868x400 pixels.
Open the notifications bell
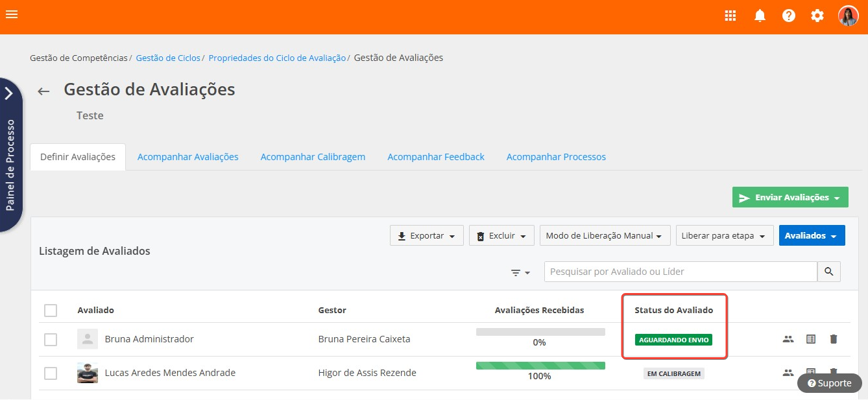pyautogui.click(x=760, y=16)
